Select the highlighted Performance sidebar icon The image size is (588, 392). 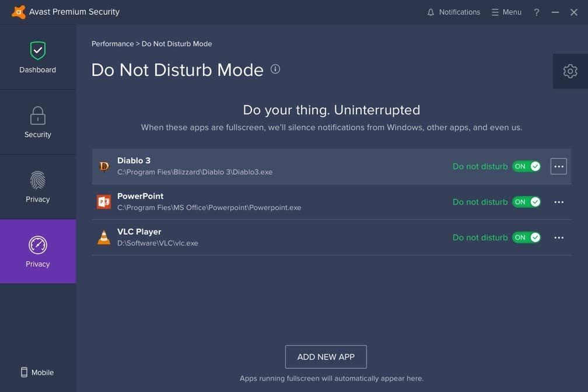pos(37,251)
